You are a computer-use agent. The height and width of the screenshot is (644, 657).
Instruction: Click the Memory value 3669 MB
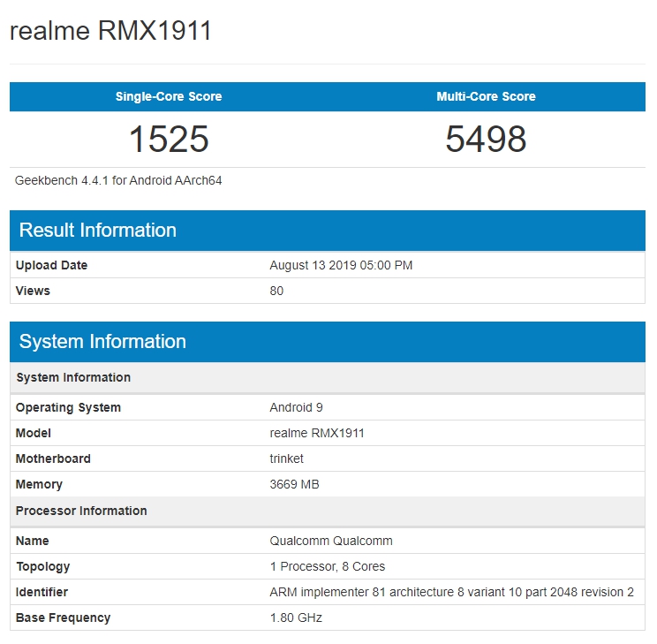click(x=294, y=484)
